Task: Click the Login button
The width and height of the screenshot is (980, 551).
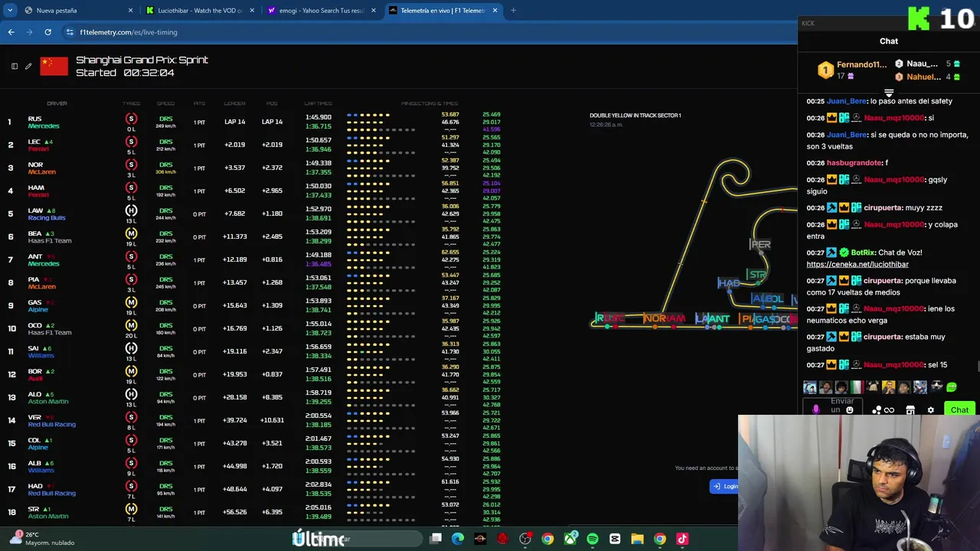Action: 724,486
